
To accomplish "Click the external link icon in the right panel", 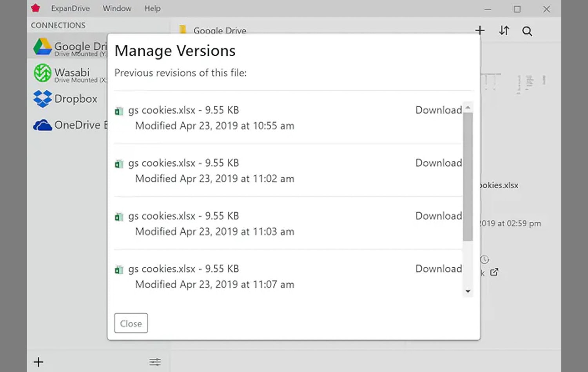I will [495, 272].
